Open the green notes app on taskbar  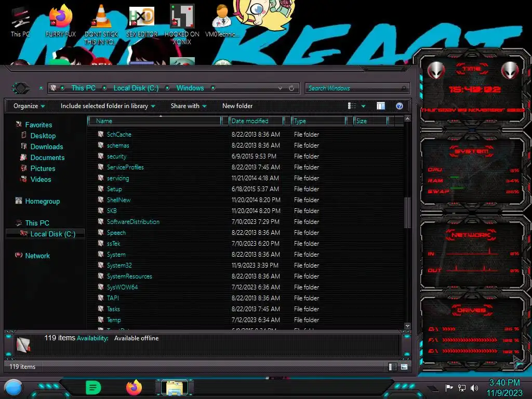tap(94, 388)
